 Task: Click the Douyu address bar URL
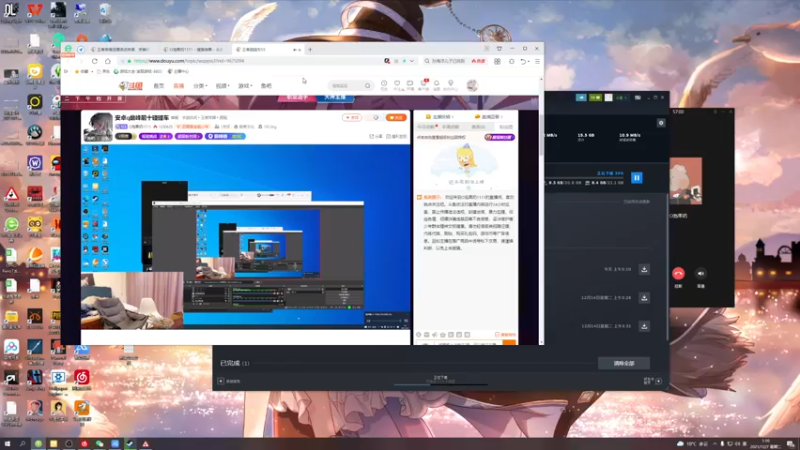(189, 61)
